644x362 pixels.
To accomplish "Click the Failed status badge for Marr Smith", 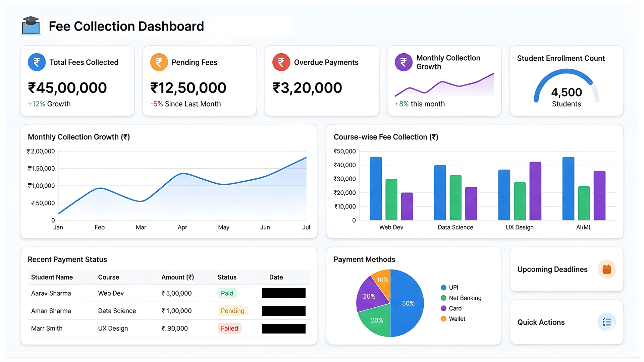I will click(x=229, y=328).
